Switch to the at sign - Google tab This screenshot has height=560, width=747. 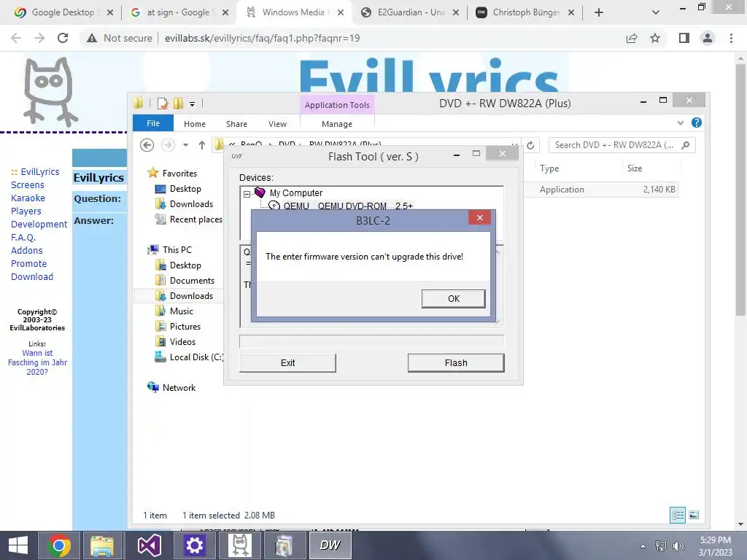coord(179,12)
